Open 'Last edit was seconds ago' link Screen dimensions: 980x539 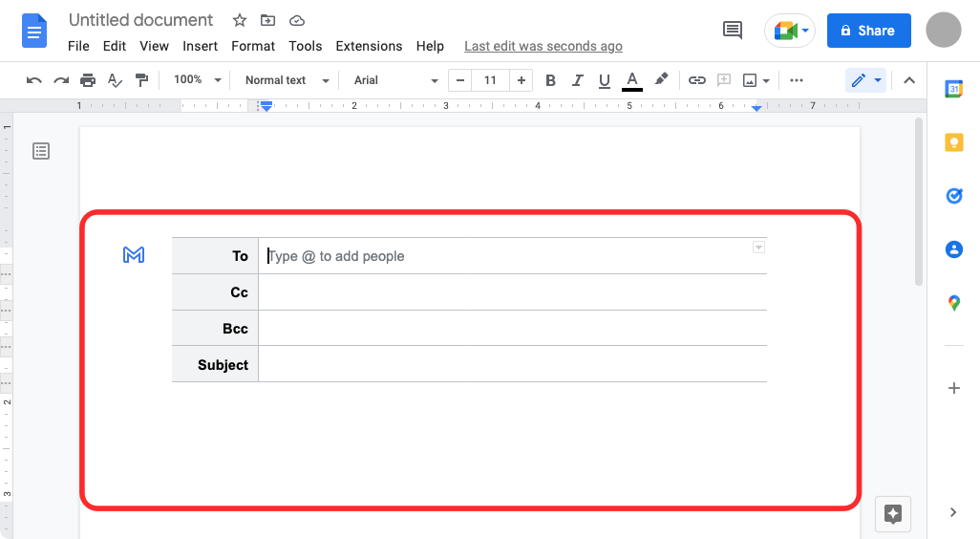pos(543,46)
